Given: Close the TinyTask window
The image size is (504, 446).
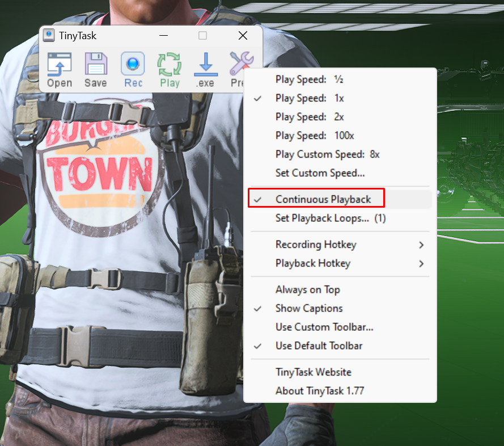Looking at the screenshot, I should pos(243,35).
